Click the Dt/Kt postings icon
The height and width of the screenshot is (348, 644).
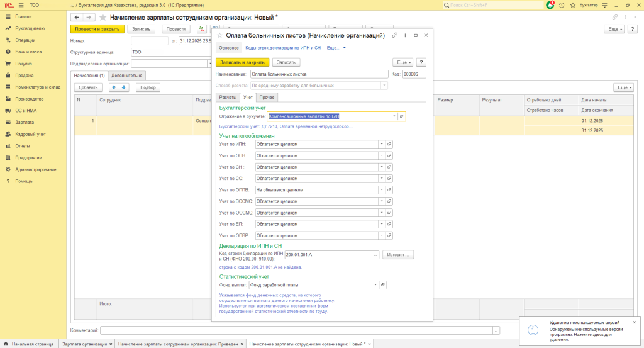point(203,29)
